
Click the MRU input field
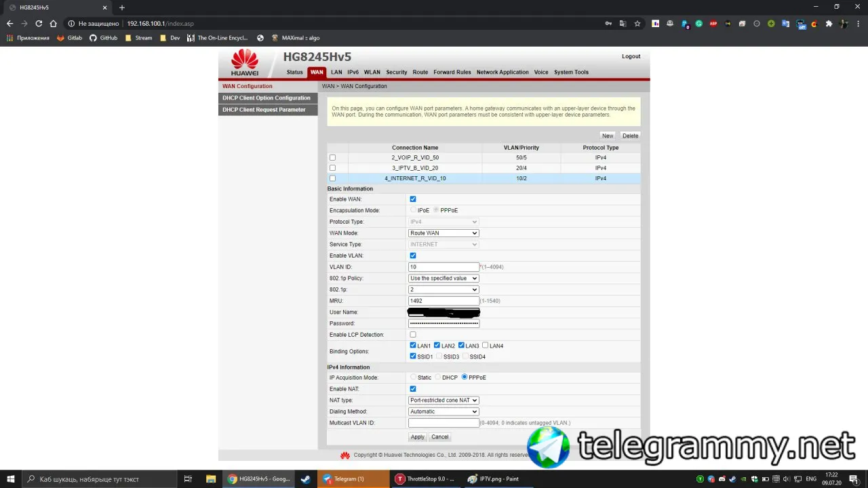coord(443,301)
